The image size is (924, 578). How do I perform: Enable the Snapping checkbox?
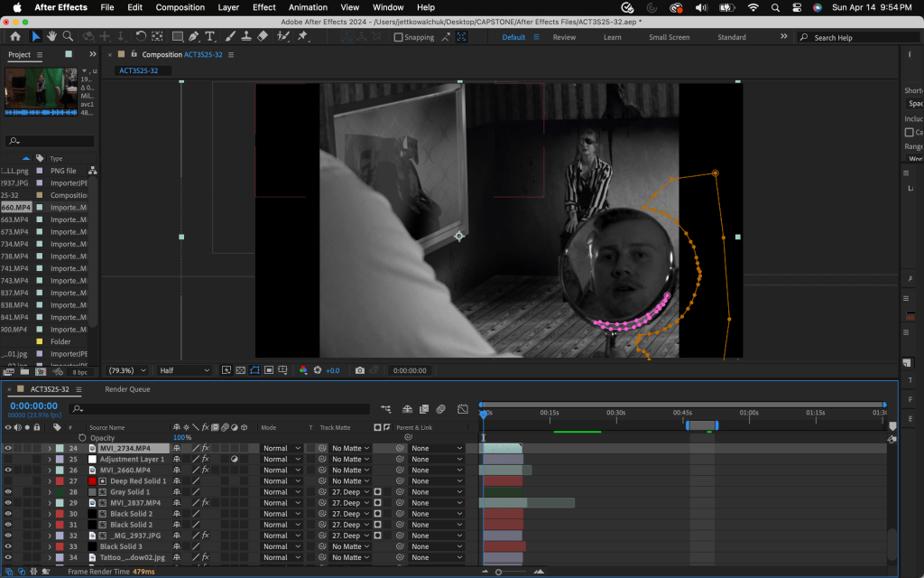click(399, 37)
